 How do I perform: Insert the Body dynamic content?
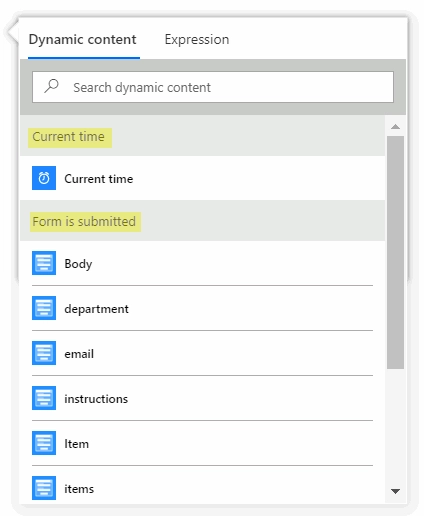coord(202,263)
